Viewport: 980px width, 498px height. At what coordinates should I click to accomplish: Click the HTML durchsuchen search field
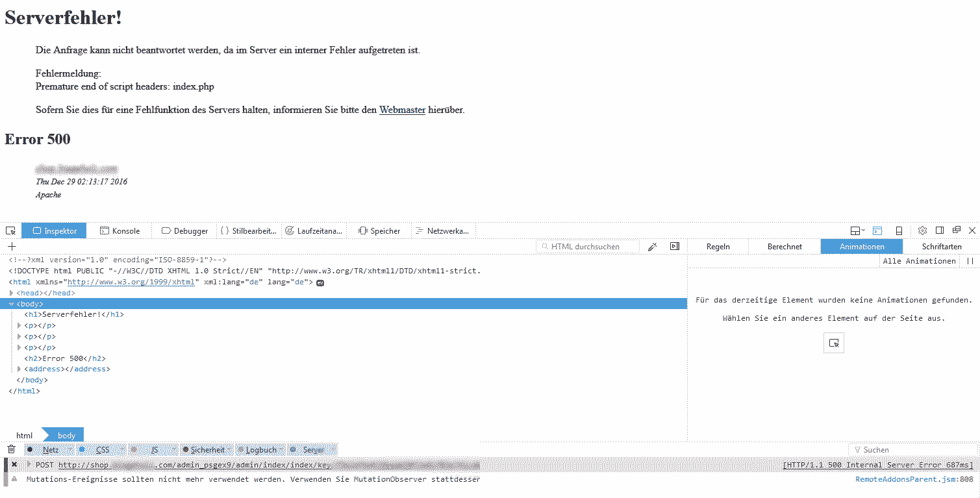(x=588, y=246)
